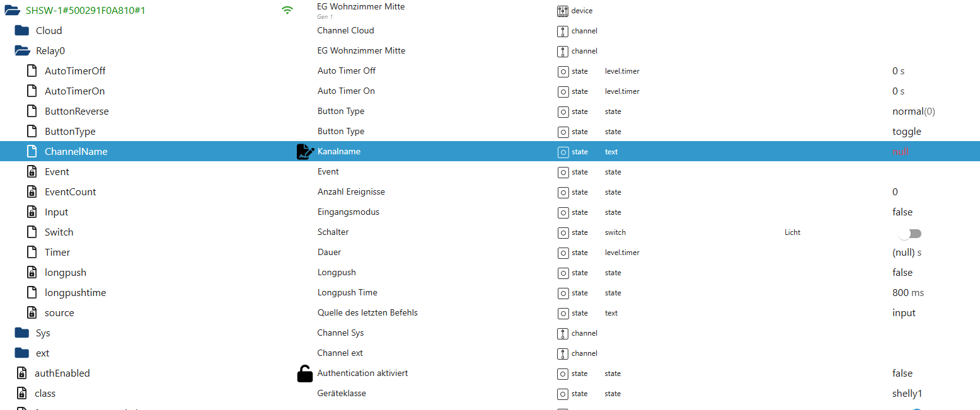The width and height of the screenshot is (980, 410).
Task: Click the false value of longpush
Action: [902, 272]
